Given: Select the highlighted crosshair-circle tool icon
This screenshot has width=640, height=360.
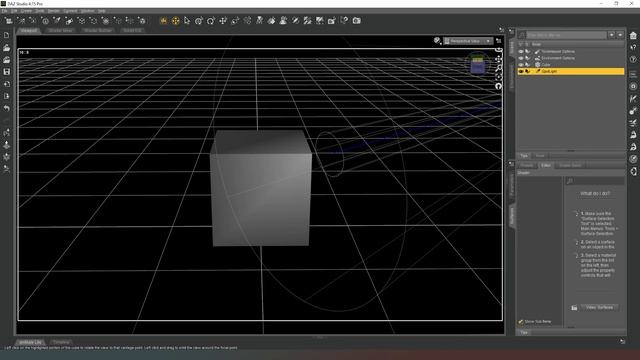Looking at the screenshot, I should point(175,20).
